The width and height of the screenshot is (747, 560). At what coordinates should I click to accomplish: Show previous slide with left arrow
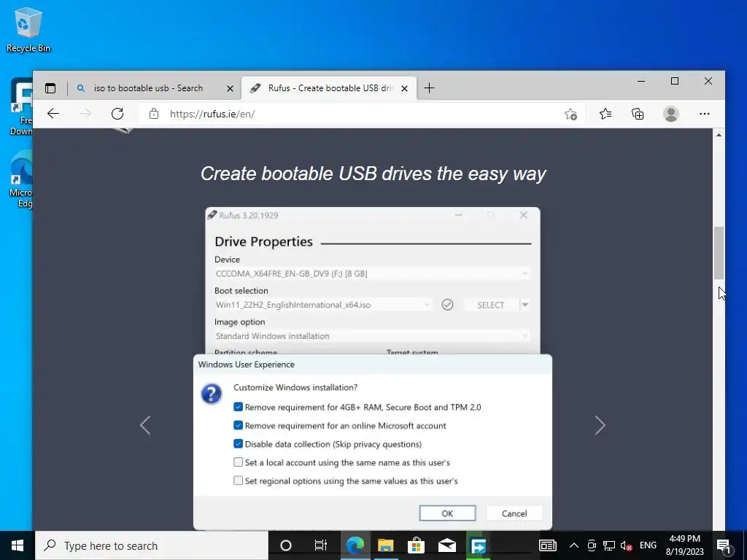pos(145,425)
